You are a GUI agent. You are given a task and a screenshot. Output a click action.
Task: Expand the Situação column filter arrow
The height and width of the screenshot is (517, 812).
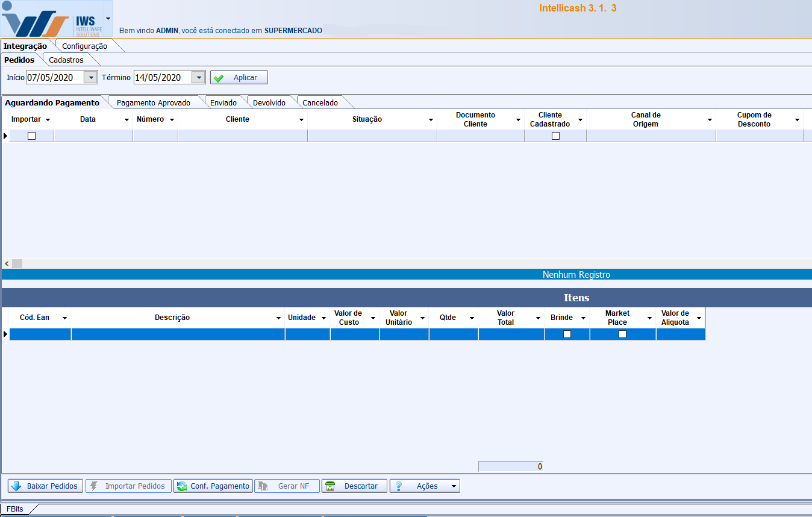(431, 120)
